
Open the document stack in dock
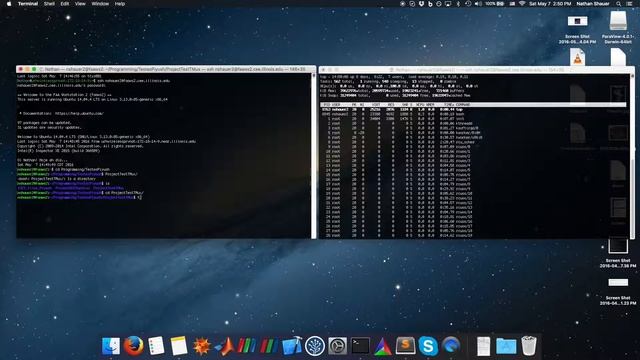click(x=483, y=346)
